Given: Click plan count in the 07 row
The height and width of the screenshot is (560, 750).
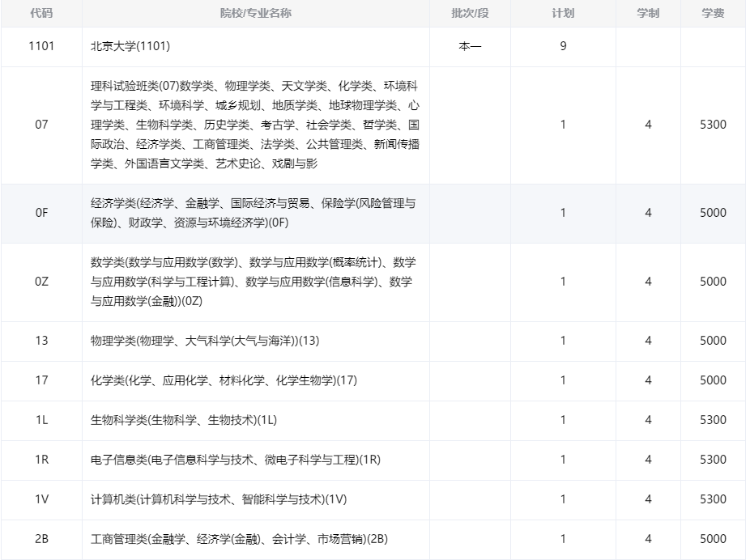Looking at the screenshot, I should tap(563, 125).
